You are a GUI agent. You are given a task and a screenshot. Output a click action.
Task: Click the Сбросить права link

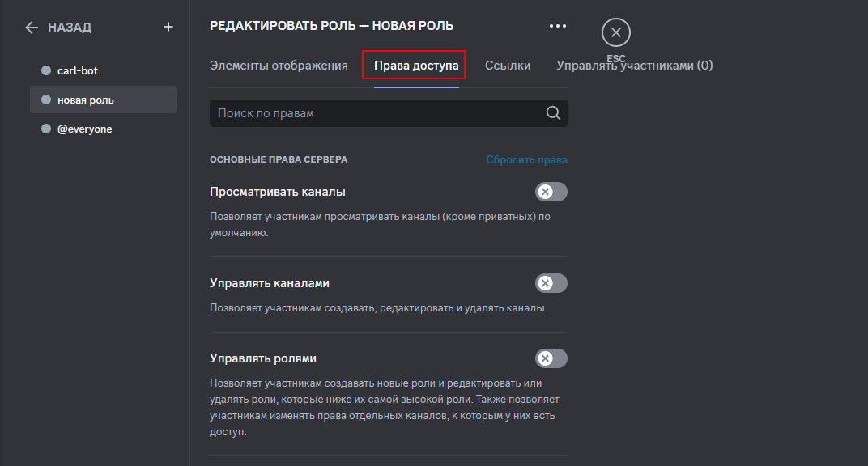[x=526, y=160]
